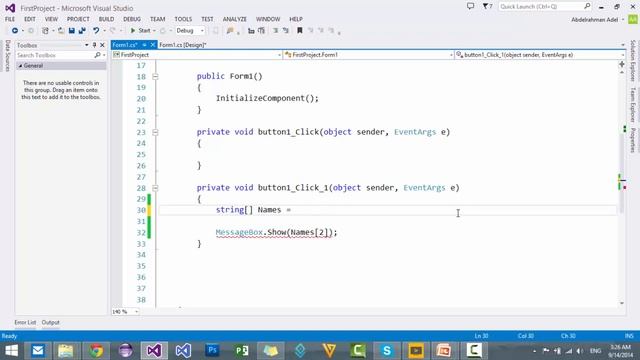Click the Decrease Indent toolbar icon
The width and height of the screenshot is (640, 360).
pos(251,31)
